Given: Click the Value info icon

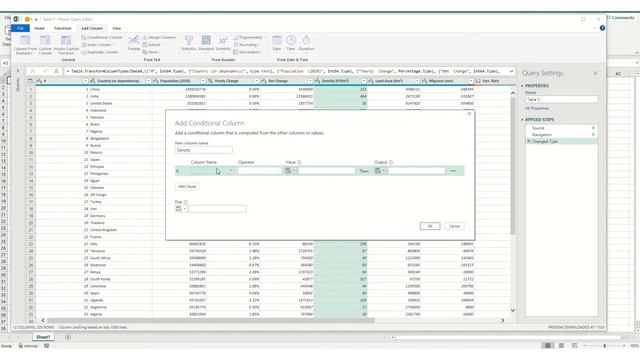Looking at the screenshot, I should pos(299,162).
